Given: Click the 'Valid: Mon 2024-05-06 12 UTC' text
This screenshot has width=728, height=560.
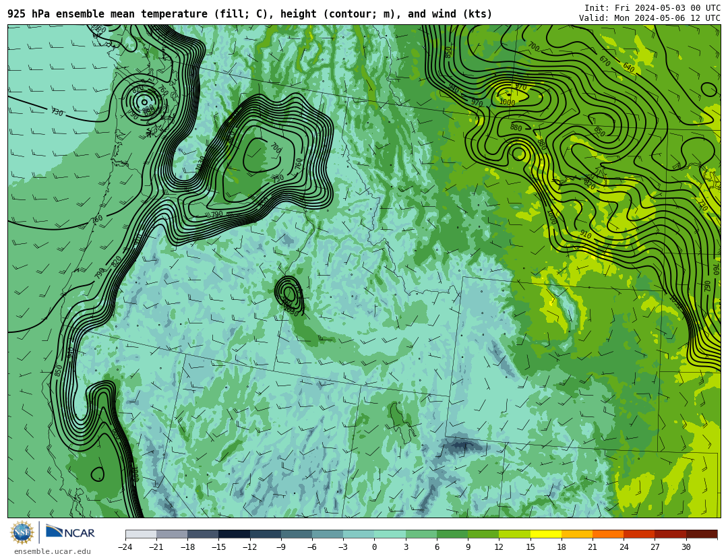Looking at the screenshot, I should point(650,18).
